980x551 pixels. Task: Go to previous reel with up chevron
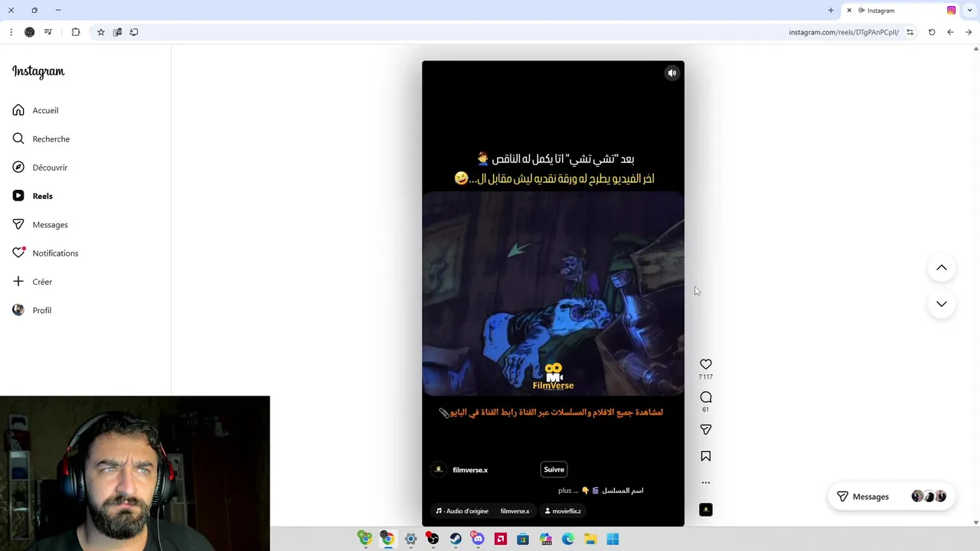pyautogui.click(x=942, y=268)
